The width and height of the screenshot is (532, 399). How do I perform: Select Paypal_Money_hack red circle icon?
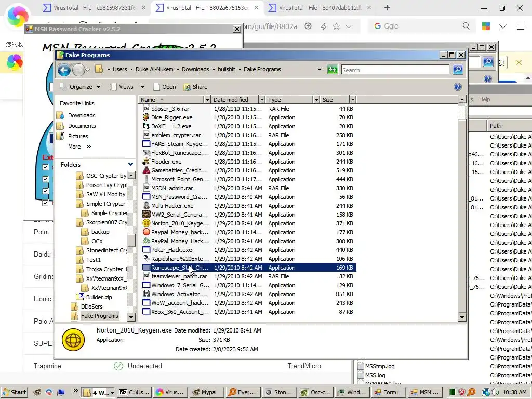146,232
